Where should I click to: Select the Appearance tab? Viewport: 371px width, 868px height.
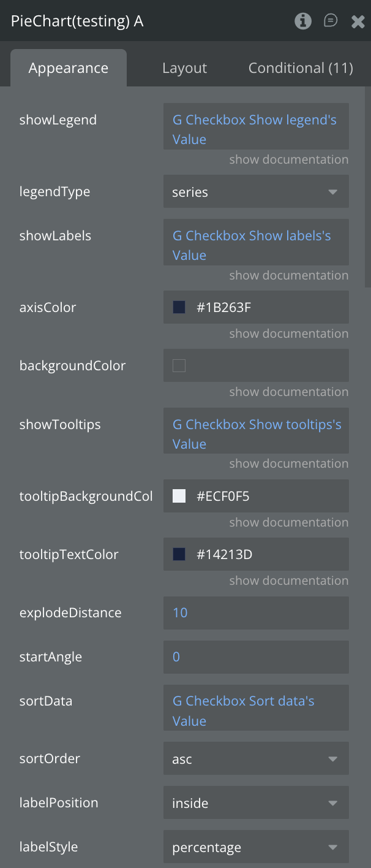click(x=69, y=68)
